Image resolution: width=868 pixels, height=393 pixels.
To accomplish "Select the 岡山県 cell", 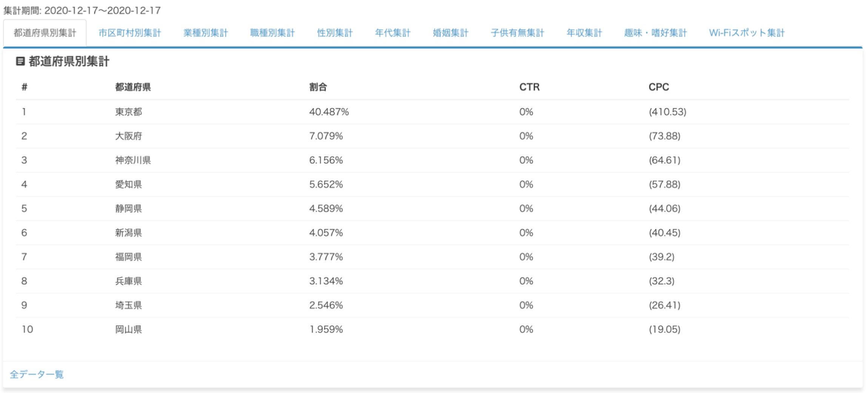I will [x=128, y=329].
